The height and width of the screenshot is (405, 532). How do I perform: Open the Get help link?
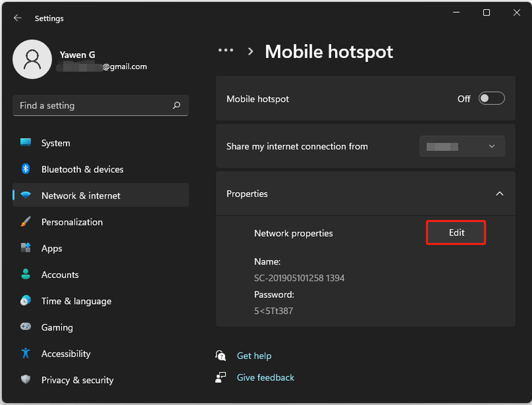(254, 356)
